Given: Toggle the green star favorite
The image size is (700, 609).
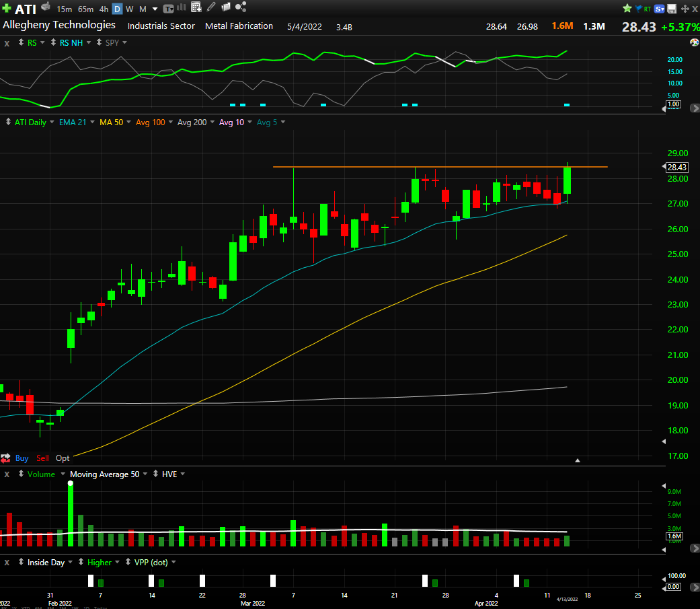Looking at the screenshot, I should pos(627,9).
